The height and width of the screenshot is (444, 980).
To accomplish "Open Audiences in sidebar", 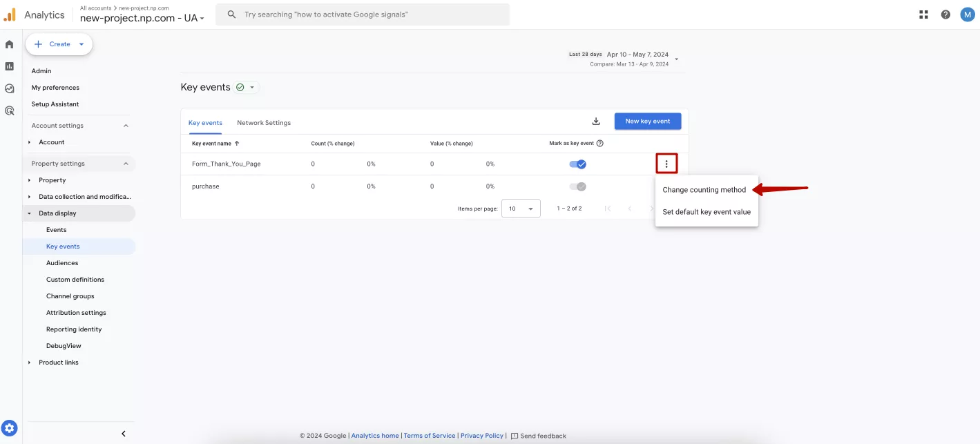I will click(x=62, y=263).
